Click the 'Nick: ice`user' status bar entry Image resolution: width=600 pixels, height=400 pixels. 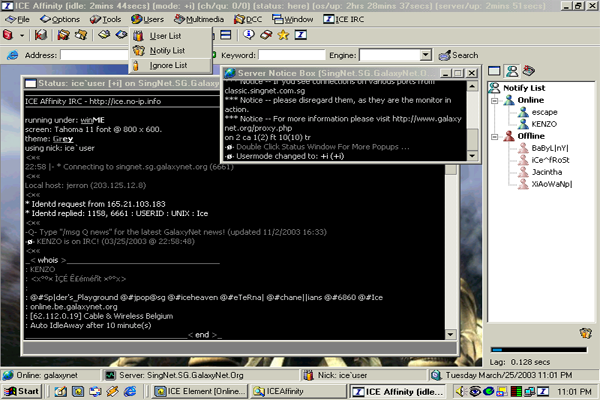(x=364, y=375)
